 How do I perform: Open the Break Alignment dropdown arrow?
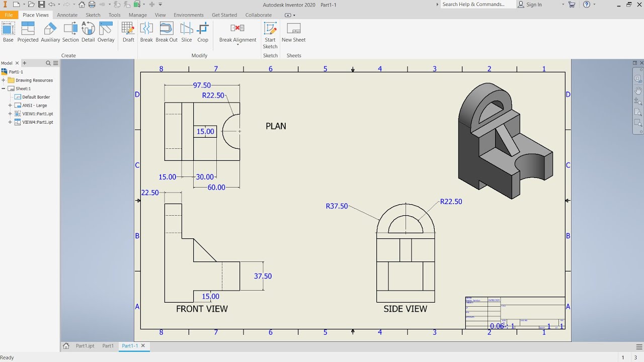237,45
